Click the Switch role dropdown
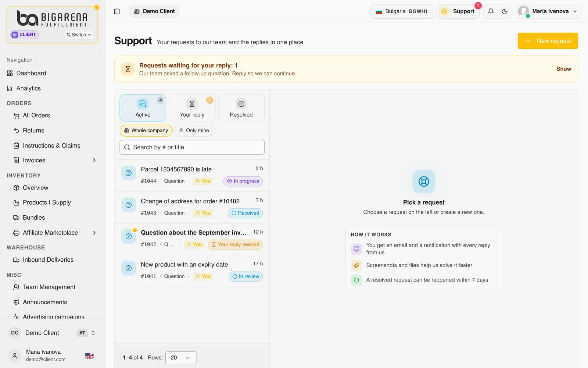This screenshot has width=588, height=368. coord(79,35)
